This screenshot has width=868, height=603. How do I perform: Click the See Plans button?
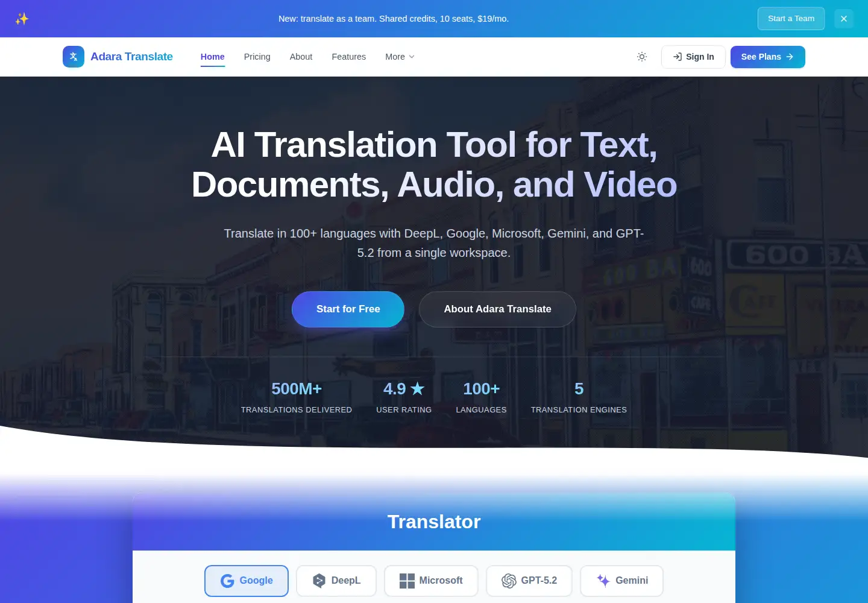point(768,57)
